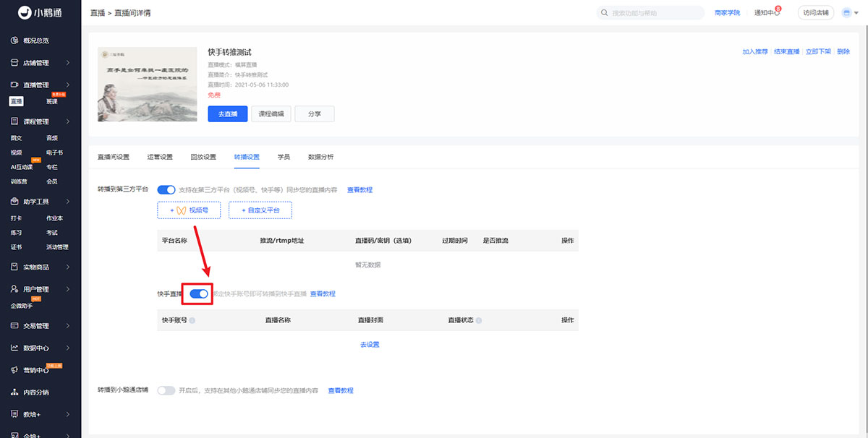Screen dimensions: 868x438
Task: Expand the 用户管理 sidebar chevron
Action: [x=67, y=289]
